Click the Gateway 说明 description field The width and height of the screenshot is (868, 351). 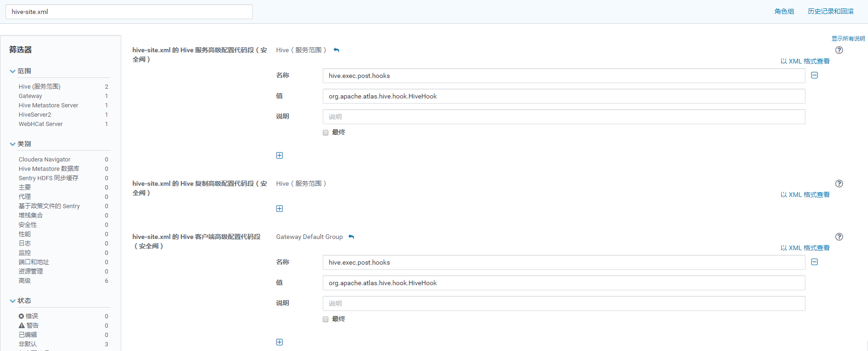564,303
